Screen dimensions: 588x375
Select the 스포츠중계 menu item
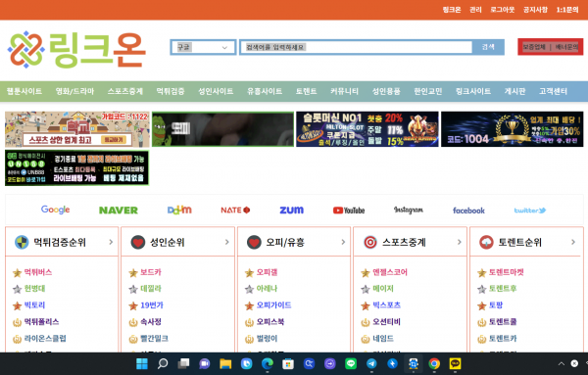tap(125, 91)
